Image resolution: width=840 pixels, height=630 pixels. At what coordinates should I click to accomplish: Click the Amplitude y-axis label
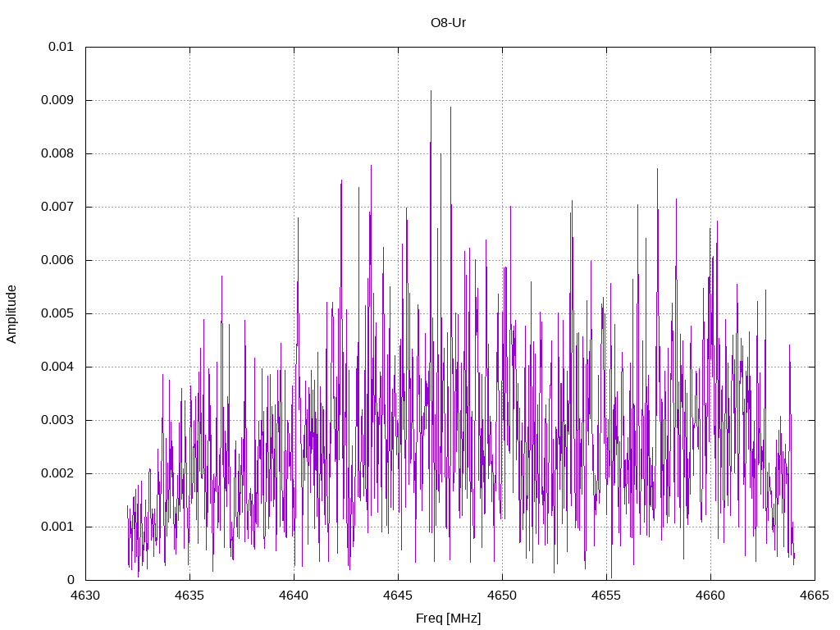[x=11, y=314]
